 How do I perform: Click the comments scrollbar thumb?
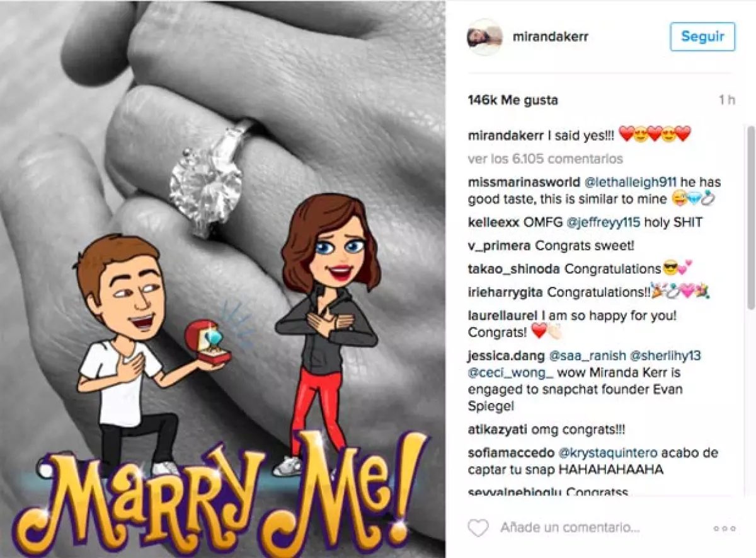pyautogui.click(x=750, y=218)
